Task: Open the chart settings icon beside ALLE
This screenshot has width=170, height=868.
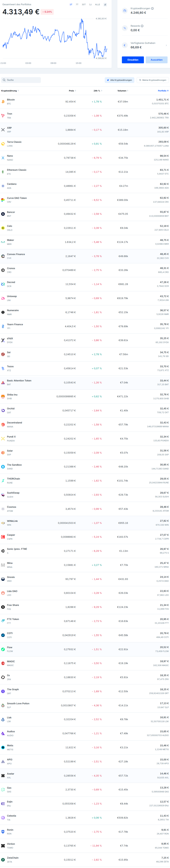Action: coord(105,5)
